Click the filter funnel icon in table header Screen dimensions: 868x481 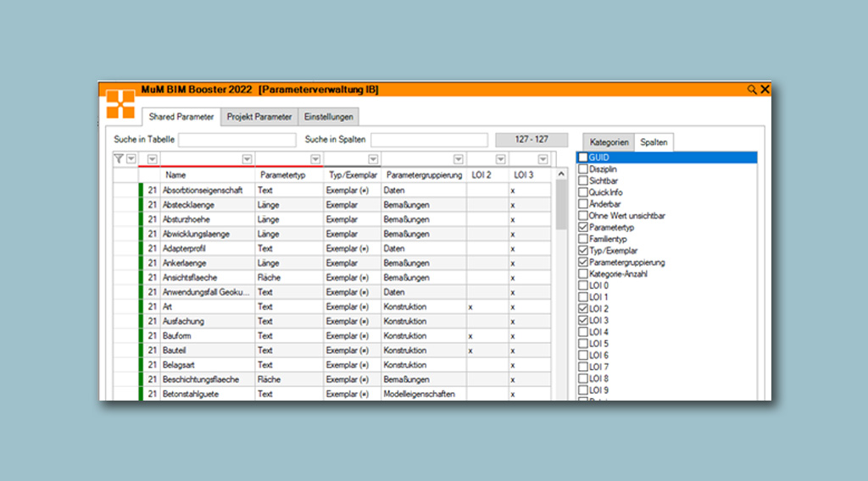click(119, 159)
